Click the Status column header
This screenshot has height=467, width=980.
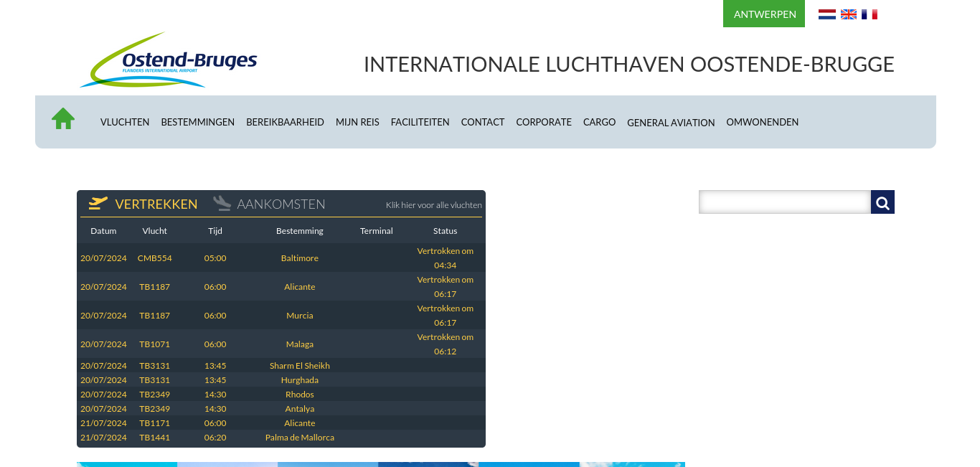click(x=446, y=231)
